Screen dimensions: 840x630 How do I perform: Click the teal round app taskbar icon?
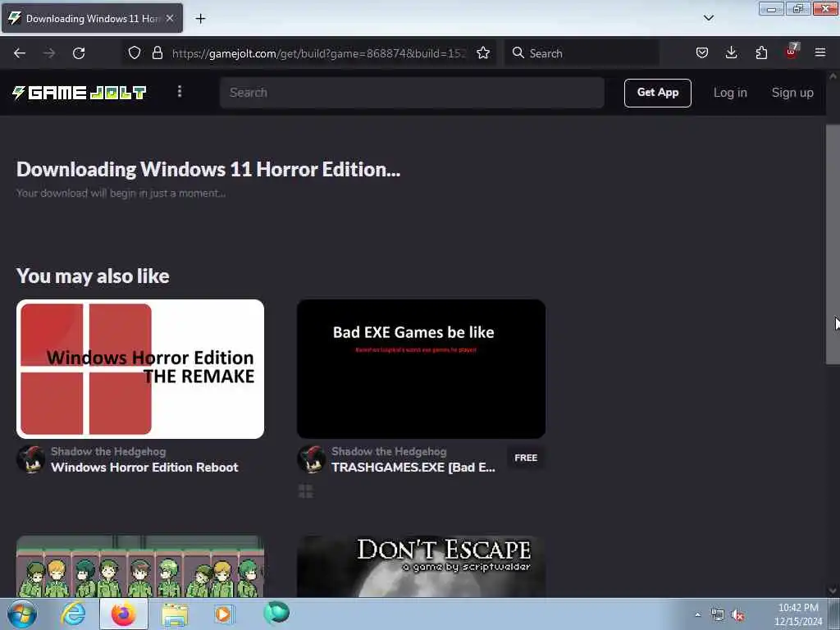tap(276, 614)
